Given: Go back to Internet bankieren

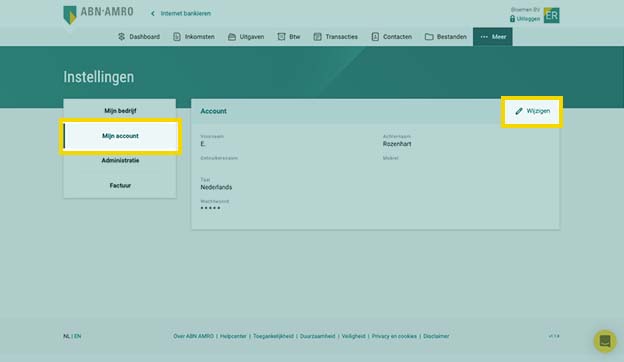Looking at the screenshot, I should point(181,14).
